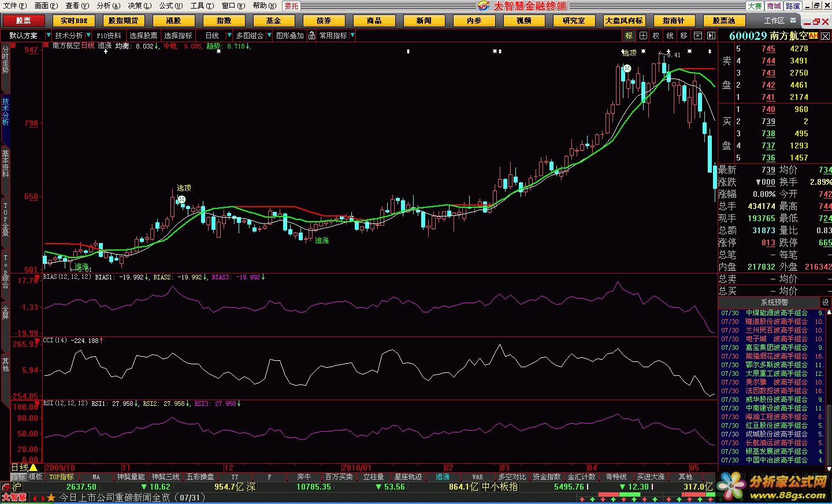Expand the 技术分析 dropdown arrow

(x=90, y=35)
